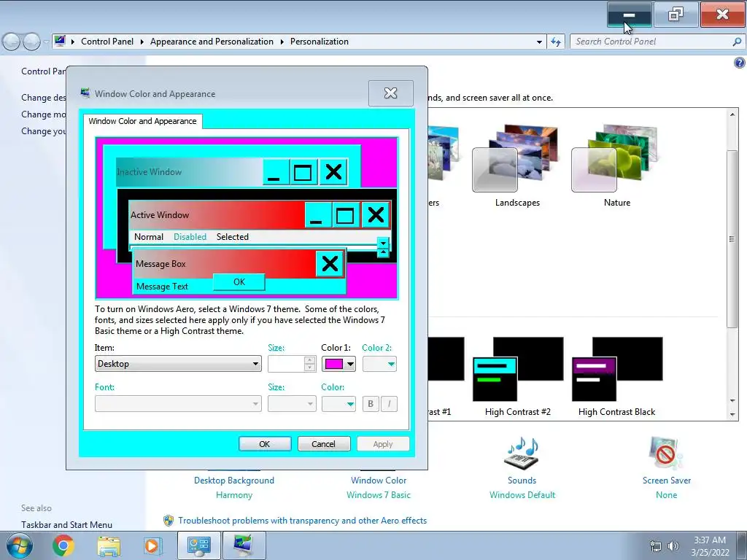Go back with the Back arrow button

12,42
